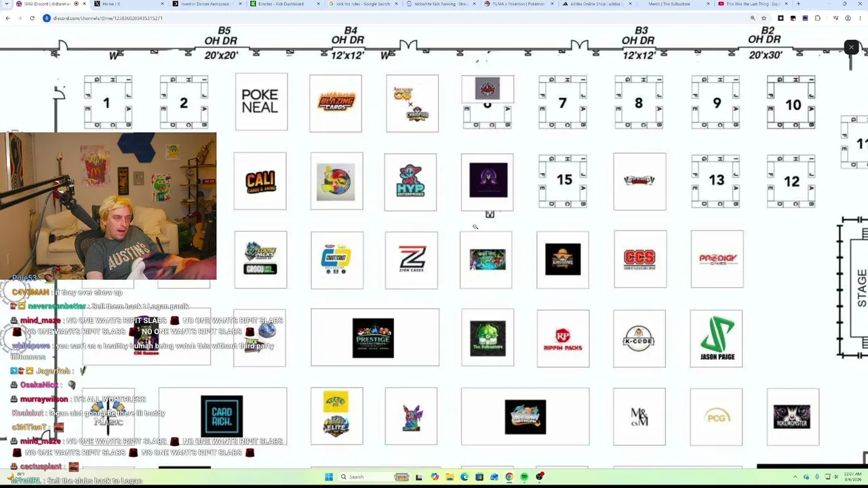Viewport: 868px width, 488px height.
Task: Close the enlarged floor map image
Action: point(852,47)
